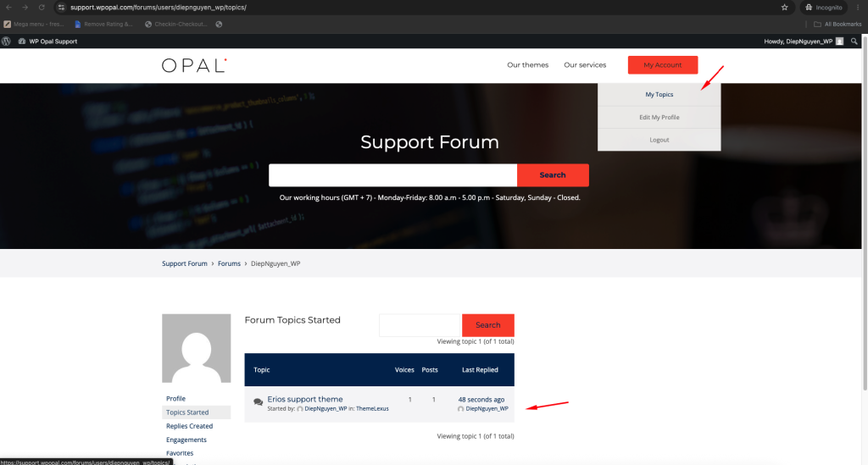Screen dimensions: 868x465
Task: Click the 48 seconds ago link
Action: click(x=481, y=400)
